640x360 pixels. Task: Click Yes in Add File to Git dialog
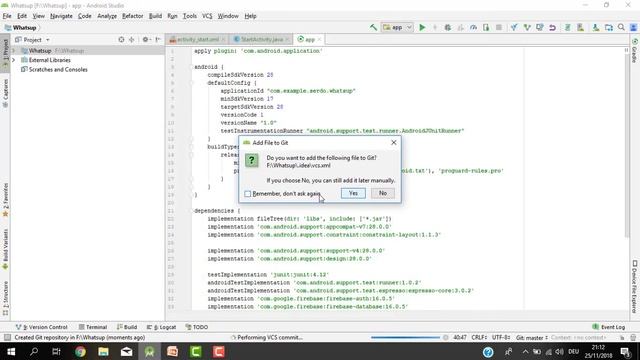click(x=353, y=193)
